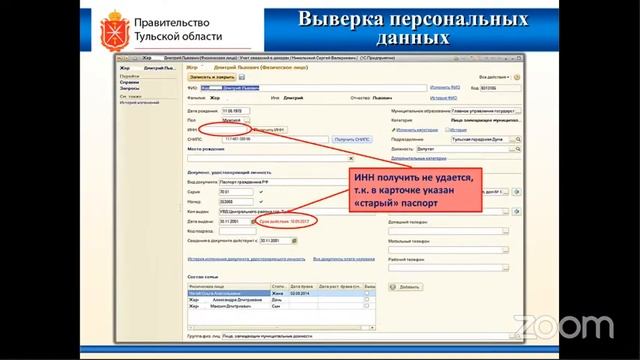Viewport: 640px width, 360px height.
Task: Open selection button in 'Домашний телефон' field
Action: pyautogui.click(x=506, y=231)
